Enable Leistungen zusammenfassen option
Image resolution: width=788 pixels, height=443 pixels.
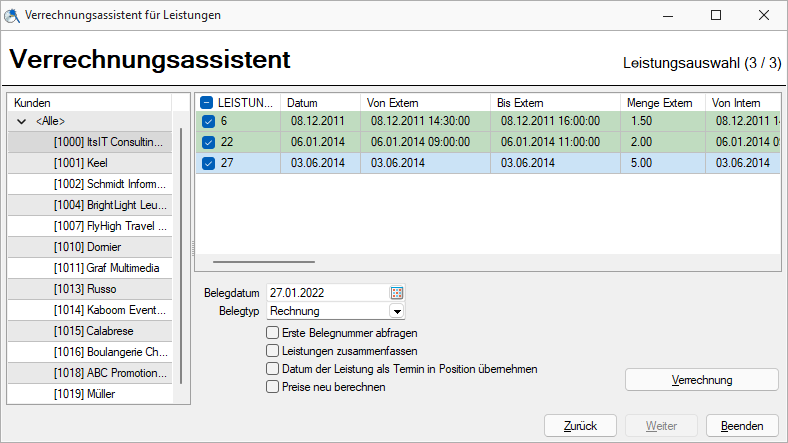click(x=272, y=351)
